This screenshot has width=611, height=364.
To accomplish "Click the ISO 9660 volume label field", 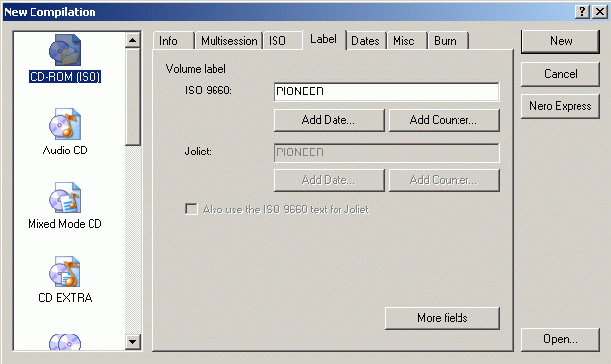I will point(386,91).
